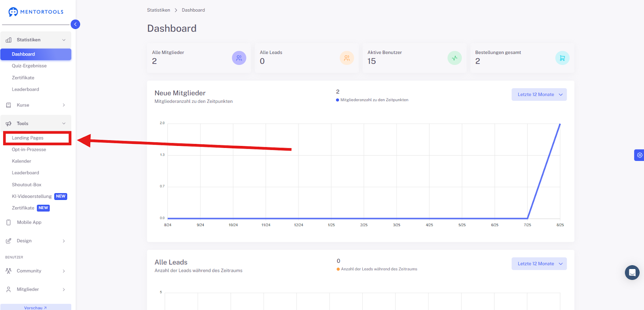Collapse the Tools menu section
This screenshot has width=644, height=310.
(x=64, y=124)
